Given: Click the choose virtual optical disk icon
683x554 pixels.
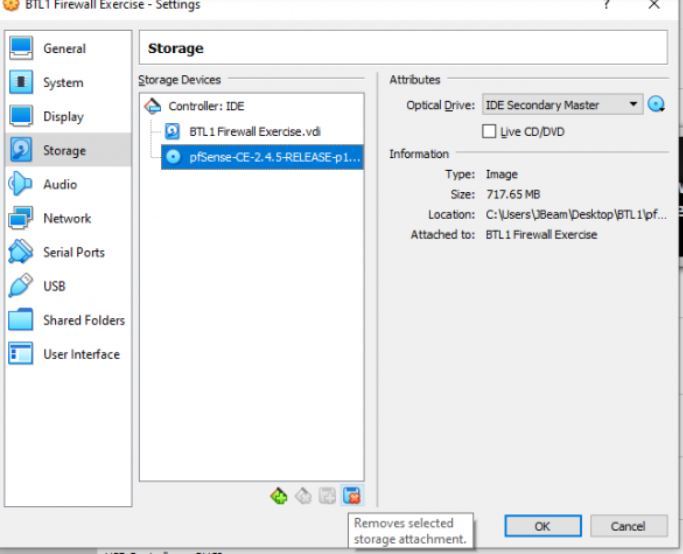Looking at the screenshot, I should tap(656, 105).
